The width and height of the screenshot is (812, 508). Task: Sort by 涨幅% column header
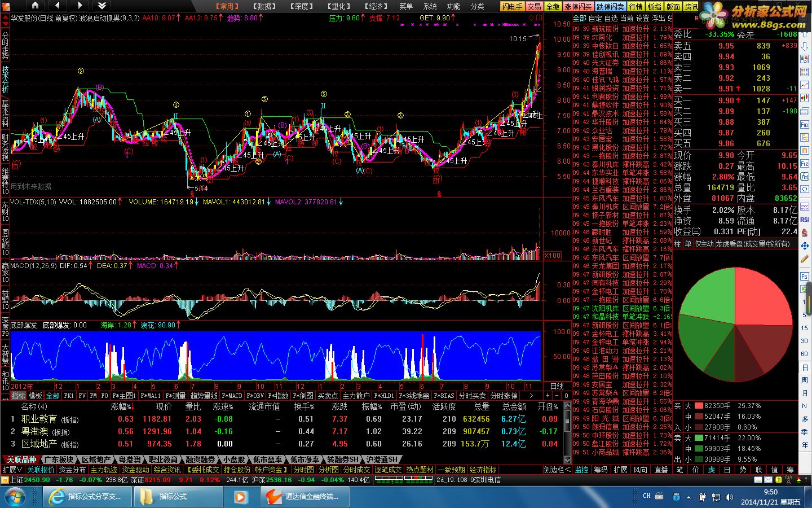coord(121,406)
